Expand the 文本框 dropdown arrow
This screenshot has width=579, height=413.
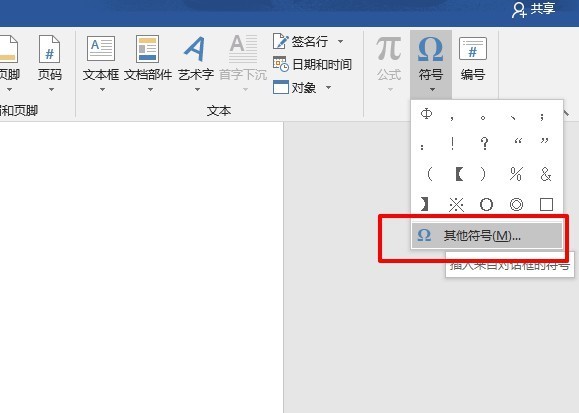click(x=102, y=89)
